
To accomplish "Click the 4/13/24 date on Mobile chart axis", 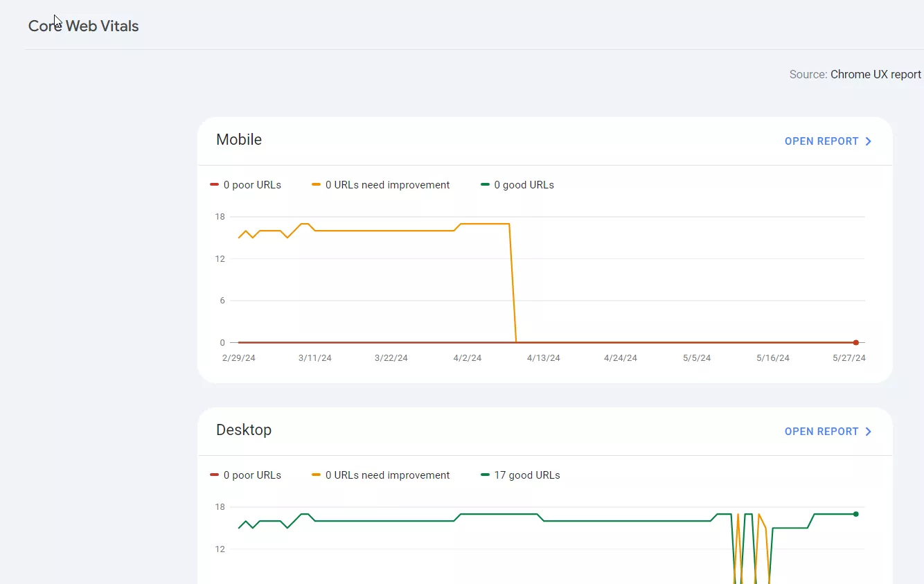I will point(544,358).
